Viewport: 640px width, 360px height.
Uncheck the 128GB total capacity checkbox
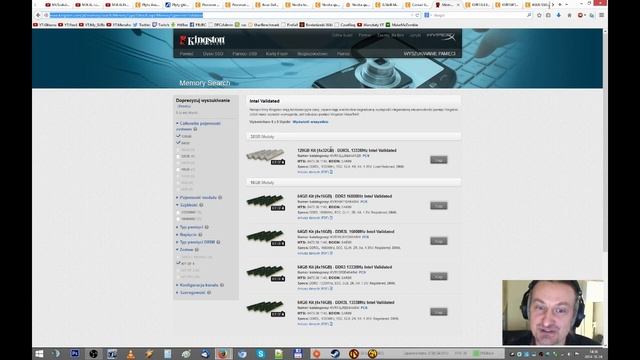[178, 136]
